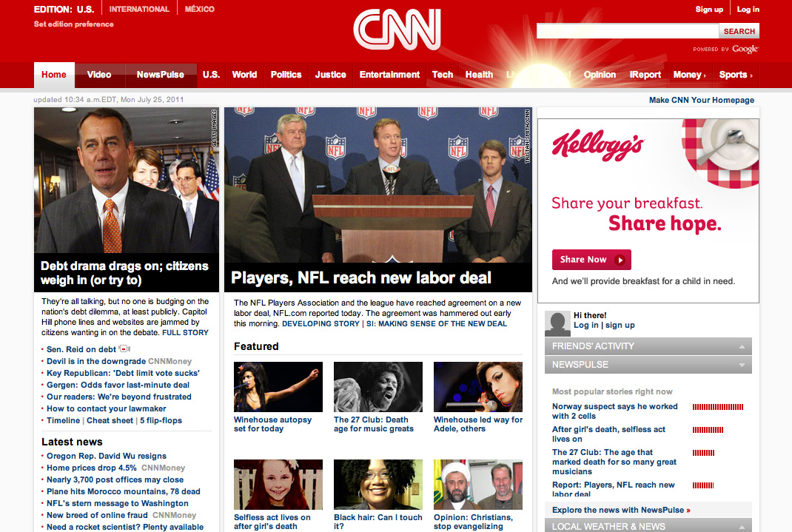The width and height of the screenshot is (792, 532).
Task: Open the Sports menu arrow
Action: coord(751,75)
